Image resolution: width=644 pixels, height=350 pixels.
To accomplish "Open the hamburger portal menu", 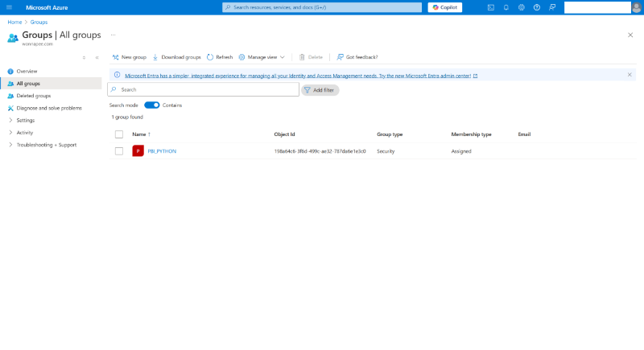I will (9, 7).
